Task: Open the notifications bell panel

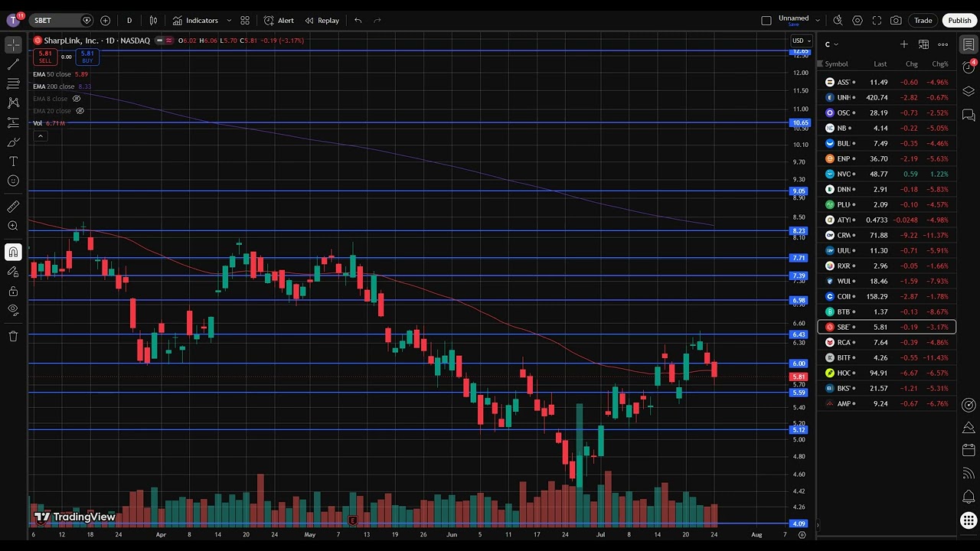Action: [x=969, y=497]
